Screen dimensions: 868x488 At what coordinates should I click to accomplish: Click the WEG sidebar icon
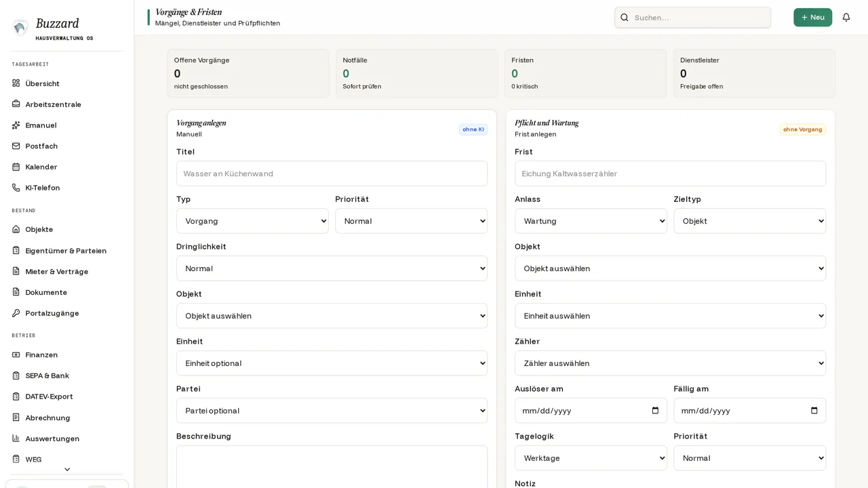pos(16,459)
